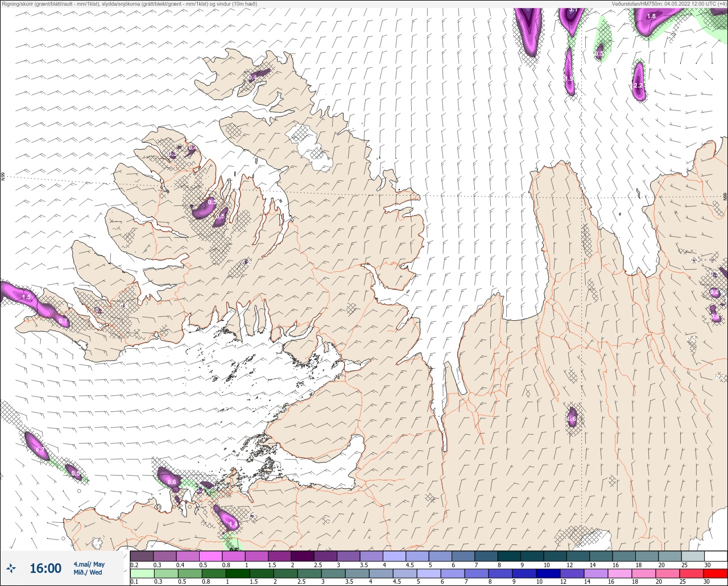Click the date text '4.maí/ May'
The width and height of the screenshot is (728, 586).
click(x=89, y=564)
